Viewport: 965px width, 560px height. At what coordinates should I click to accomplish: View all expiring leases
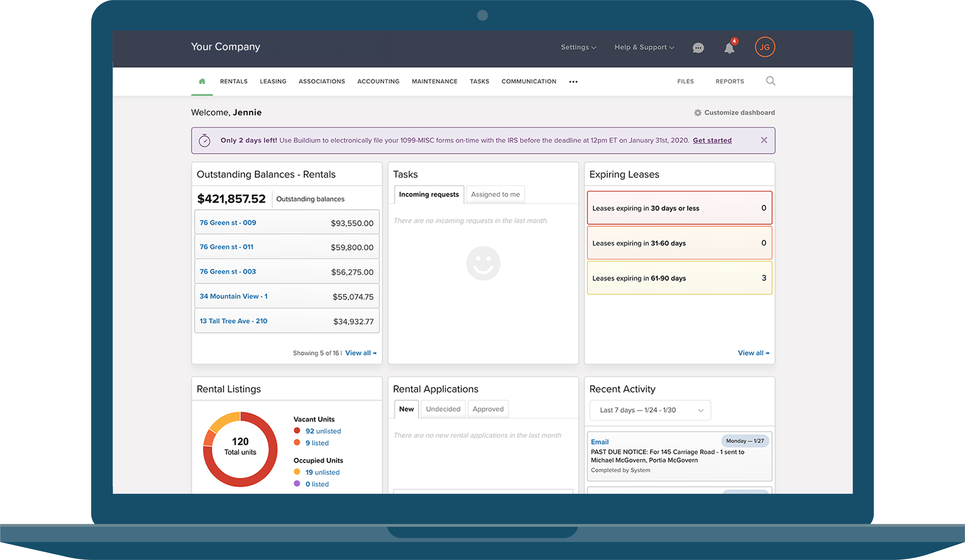tap(753, 353)
